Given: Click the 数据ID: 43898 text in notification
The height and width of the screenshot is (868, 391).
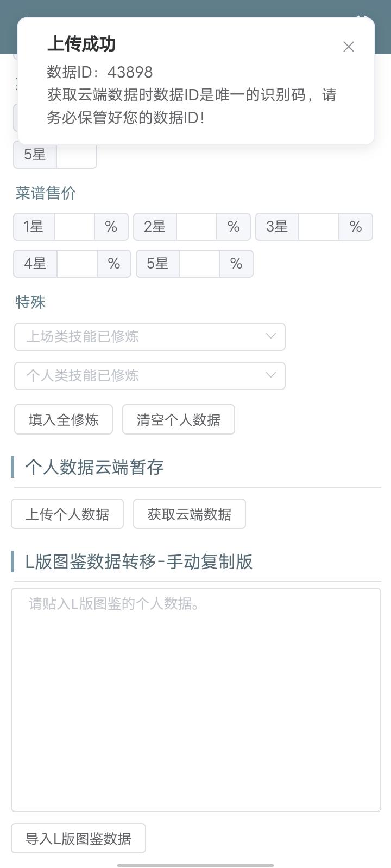Looking at the screenshot, I should [x=100, y=72].
